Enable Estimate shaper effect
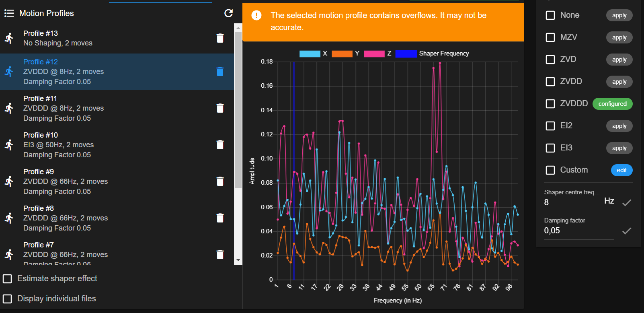Image resolution: width=644 pixels, height=313 pixels. (x=7, y=279)
